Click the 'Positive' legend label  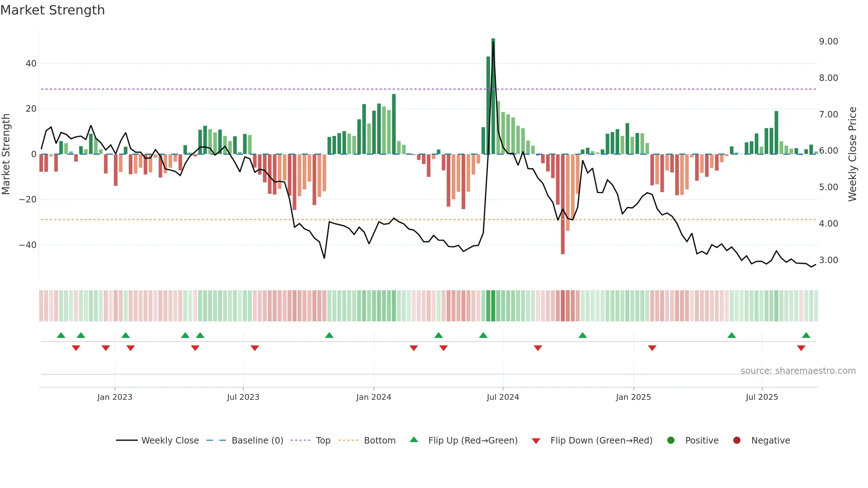(702, 440)
